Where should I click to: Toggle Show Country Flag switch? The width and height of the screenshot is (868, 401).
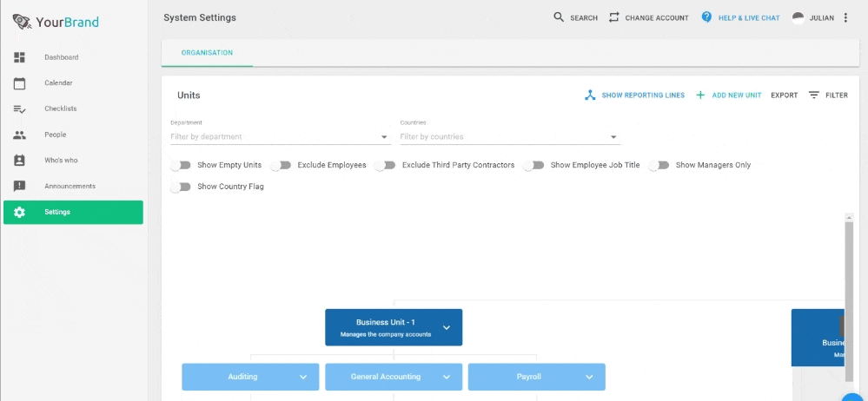(181, 187)
